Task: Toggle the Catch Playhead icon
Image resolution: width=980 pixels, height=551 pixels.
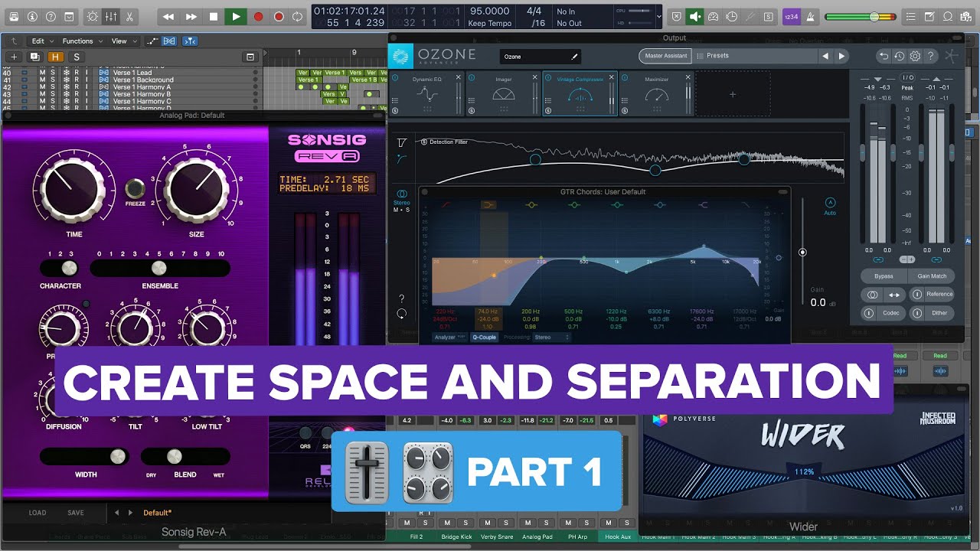Action: 190,41
